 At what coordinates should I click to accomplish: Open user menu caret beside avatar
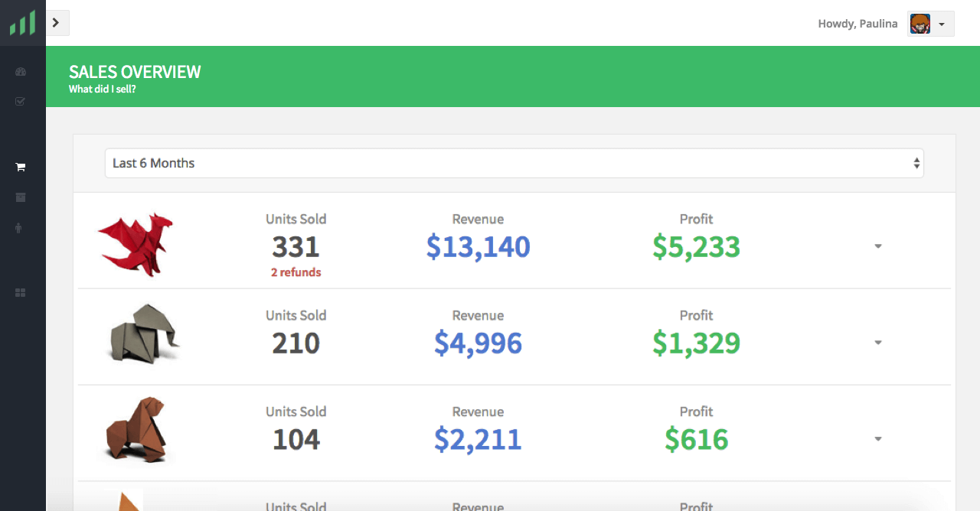pyautogui.click(x=942, y=24)
